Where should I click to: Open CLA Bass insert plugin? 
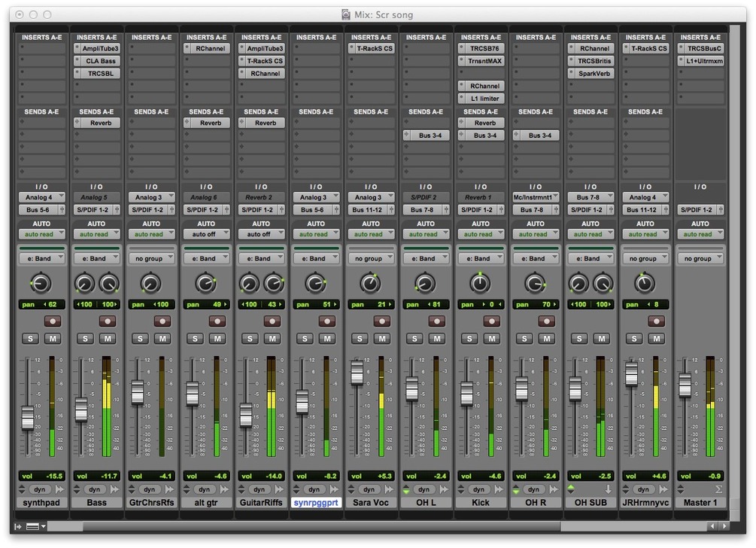[97, 61]
